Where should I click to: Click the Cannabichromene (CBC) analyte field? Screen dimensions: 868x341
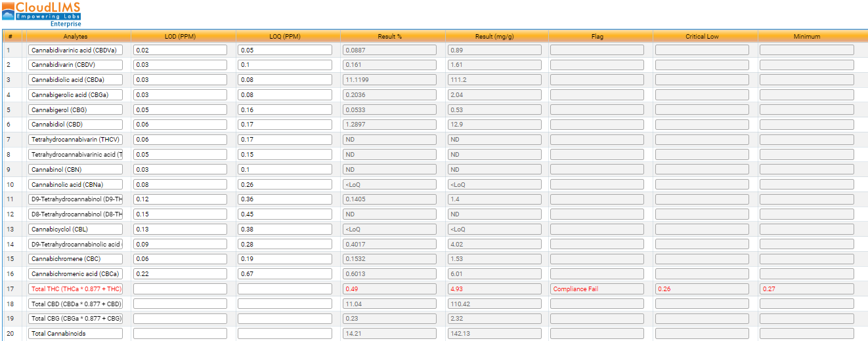pos(76,259)
